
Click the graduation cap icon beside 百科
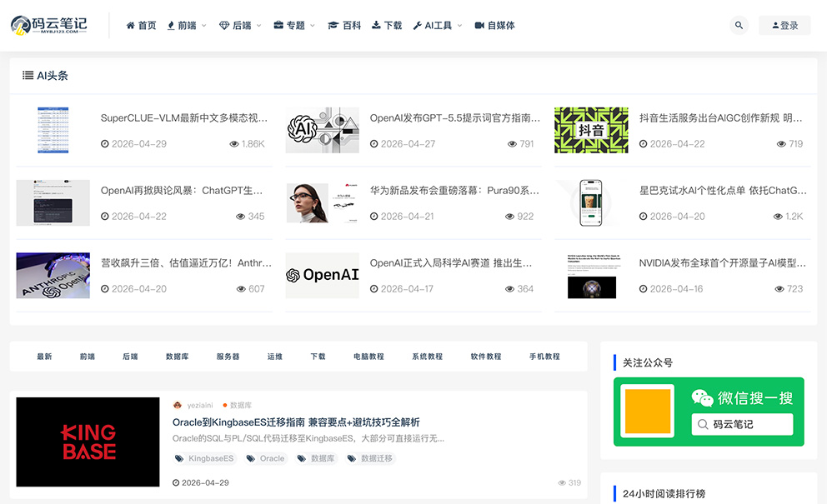coord(333,25)
